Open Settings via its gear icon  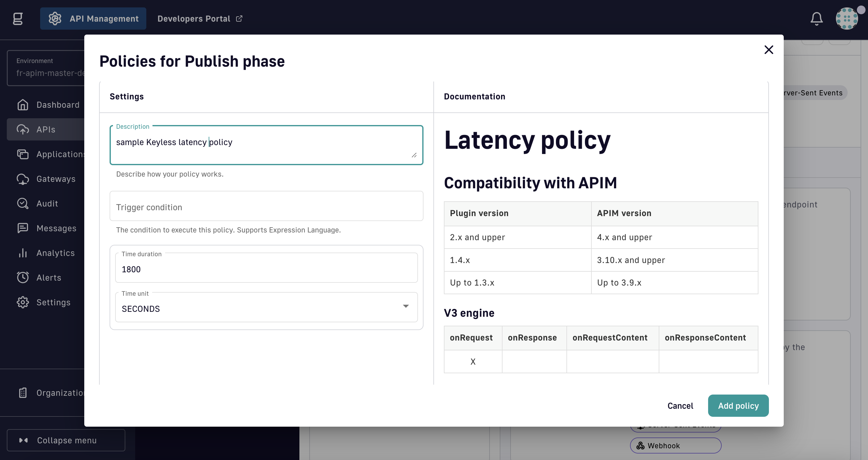point(23,302)
